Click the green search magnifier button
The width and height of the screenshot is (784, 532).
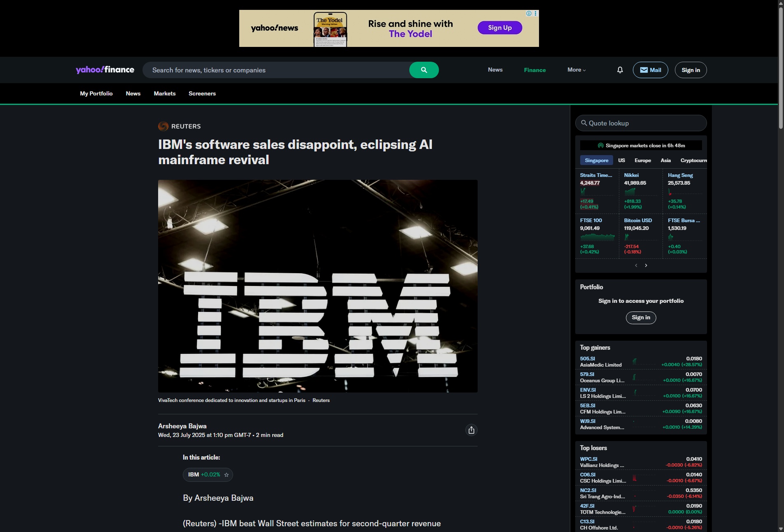click(424, 70)
